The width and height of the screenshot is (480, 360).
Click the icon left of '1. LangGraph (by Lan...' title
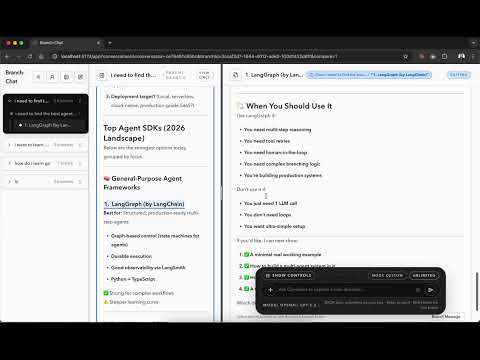click(x=236, y=75)
